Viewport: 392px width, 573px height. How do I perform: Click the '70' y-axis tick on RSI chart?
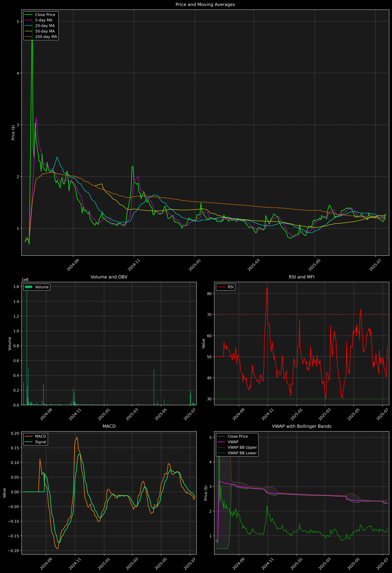(209, 315)
